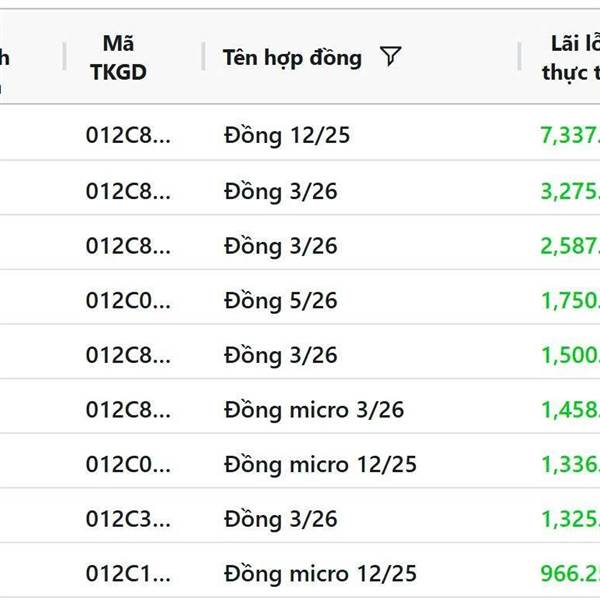Click the profit value starting with 1,750
The image size is (600, 600).
(570, 300)
